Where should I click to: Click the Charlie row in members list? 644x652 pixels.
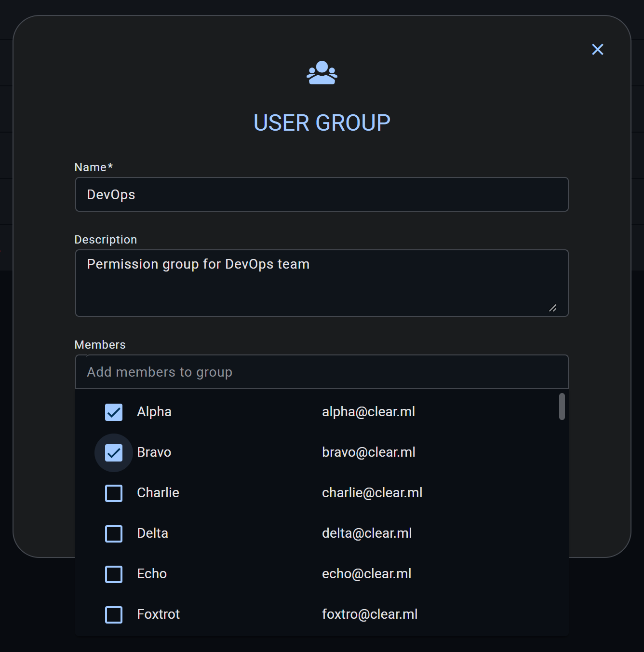tap(158, 493)
